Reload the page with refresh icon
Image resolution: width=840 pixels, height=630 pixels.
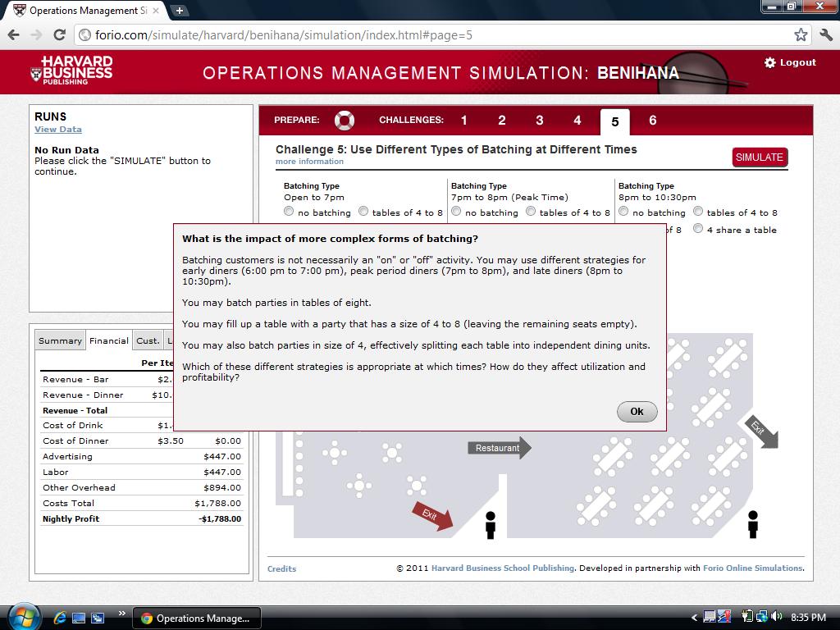59,35
